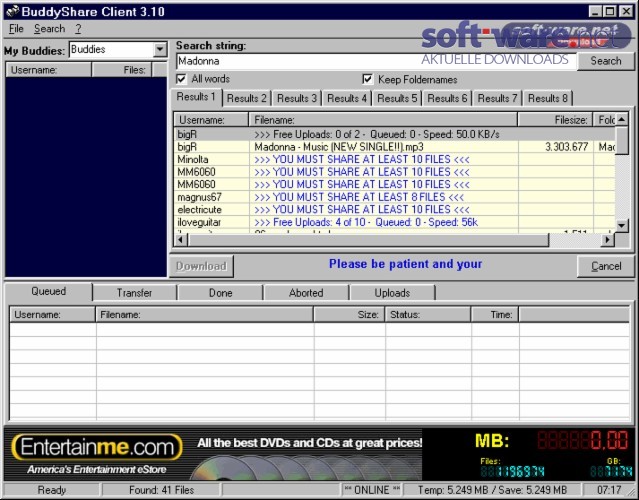Viewport: 639px width, 500px height.
Task: Click the queue Status column header
Action: click(x=427, y=315)
